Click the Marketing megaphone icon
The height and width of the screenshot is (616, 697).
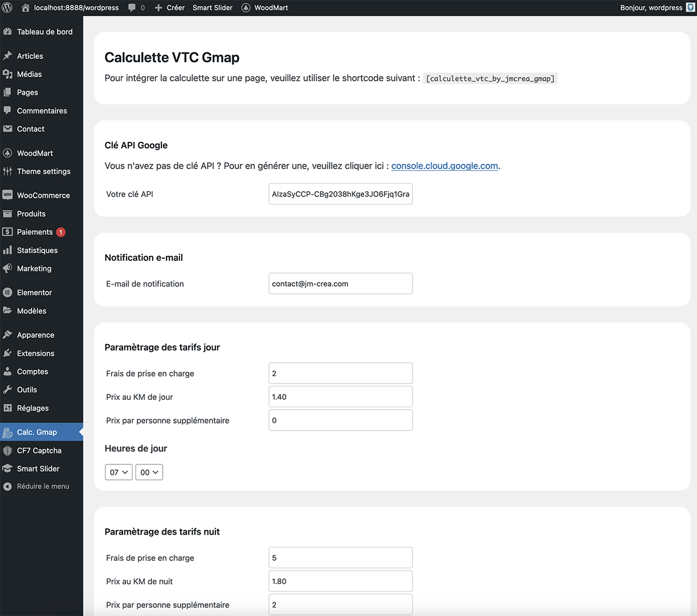tap(8, 268)
